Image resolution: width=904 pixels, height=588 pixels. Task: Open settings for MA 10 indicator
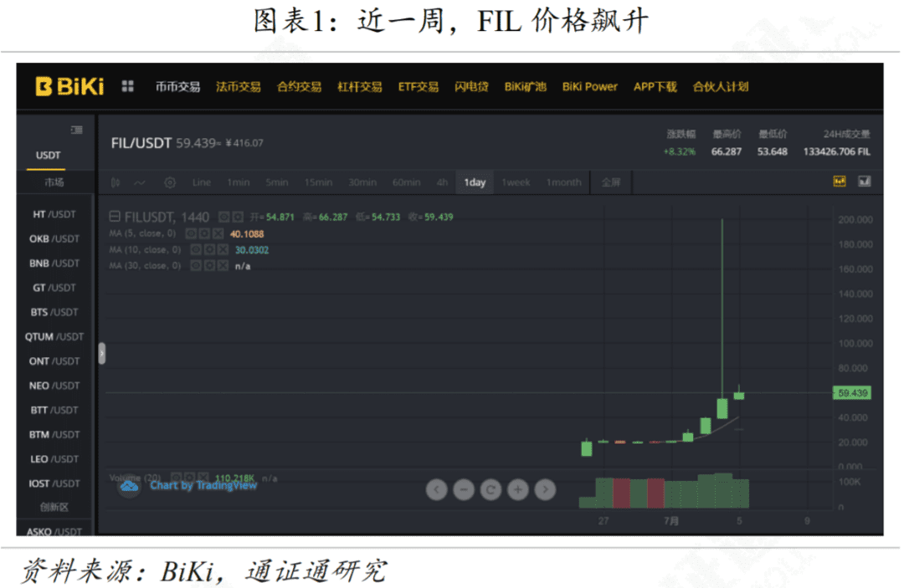tap(210, 249)
